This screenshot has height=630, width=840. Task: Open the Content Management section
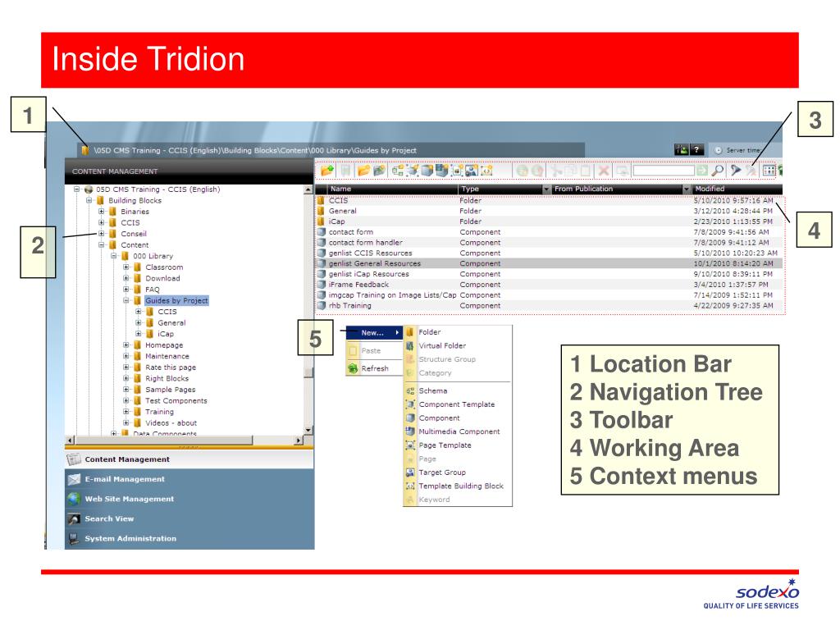[x=189, y=459]
